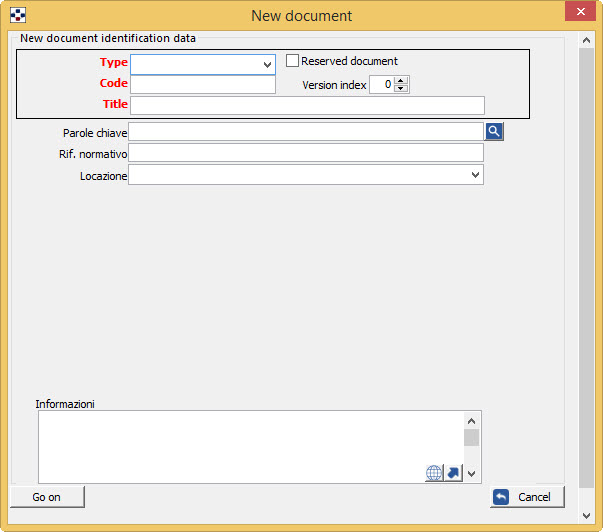Open the Type dropdown list
Screen dimensions: 603x532
[267, 65]
